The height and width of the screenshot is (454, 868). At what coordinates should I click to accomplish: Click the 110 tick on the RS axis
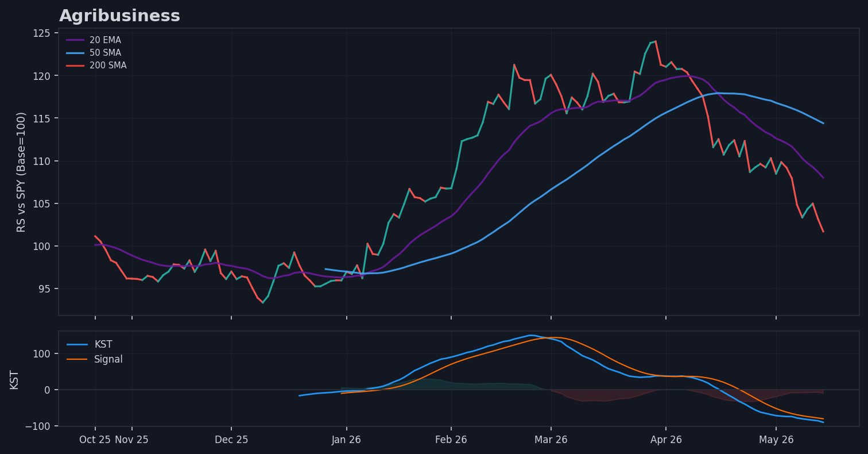click(42, 161)
